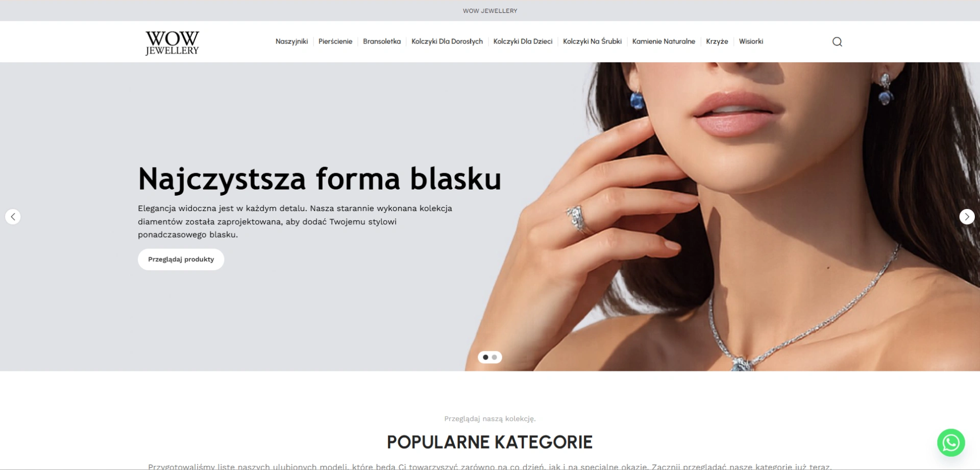Go to previous slide arrow
This screenshot has width=980, height=470.
click(13, 217)
